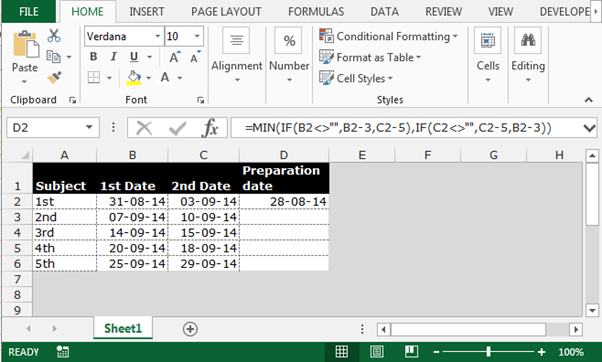Add a new sheet plus button
This screenshot has width=602, height=362.
point(190,329)
